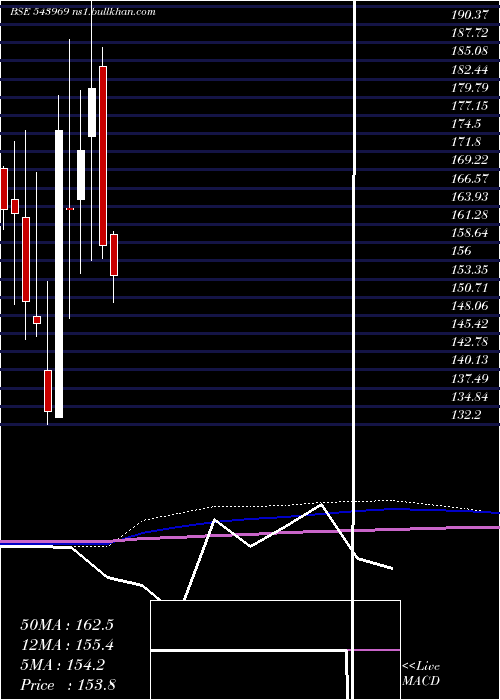
Task: Click the tallest red candlestick body
Action: 103,156
